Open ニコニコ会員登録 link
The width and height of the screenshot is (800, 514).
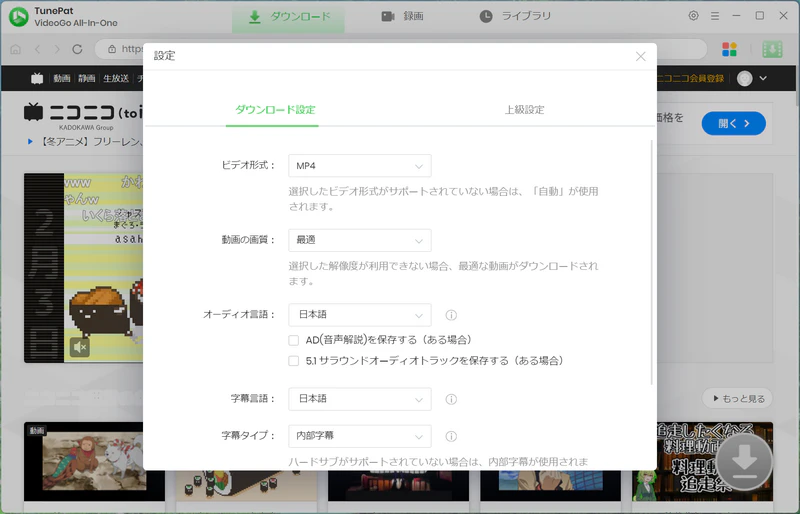690,78
